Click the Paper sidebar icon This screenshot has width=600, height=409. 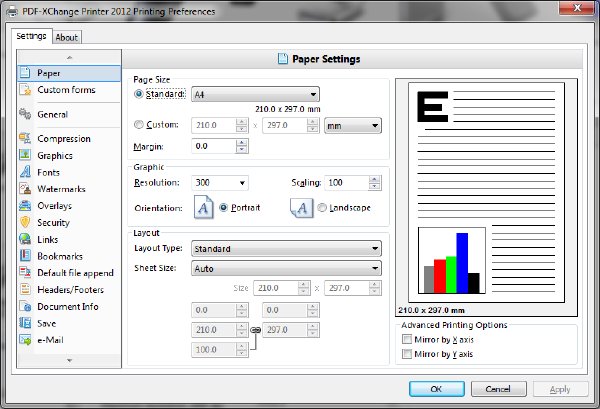pos(25,73)
